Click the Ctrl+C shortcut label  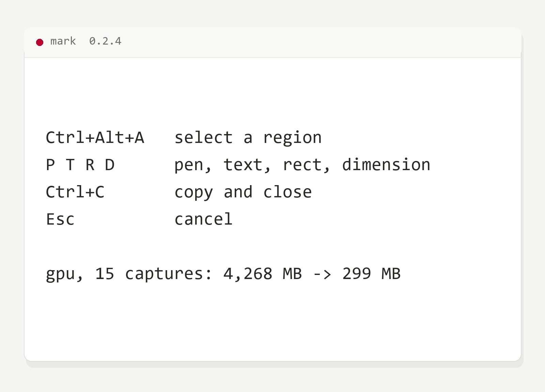tap(75, 192)
